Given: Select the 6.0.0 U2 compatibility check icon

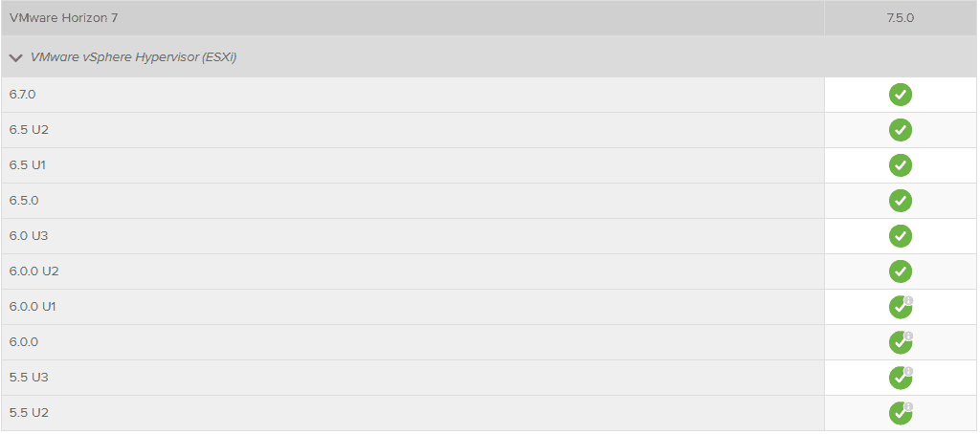Looking at the screenshot, I should click(x=900, y=271).
